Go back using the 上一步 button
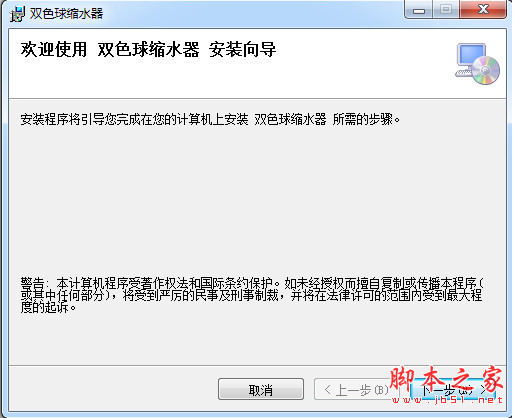The height and width of the screenshot is (418, 515). [352, 389]
